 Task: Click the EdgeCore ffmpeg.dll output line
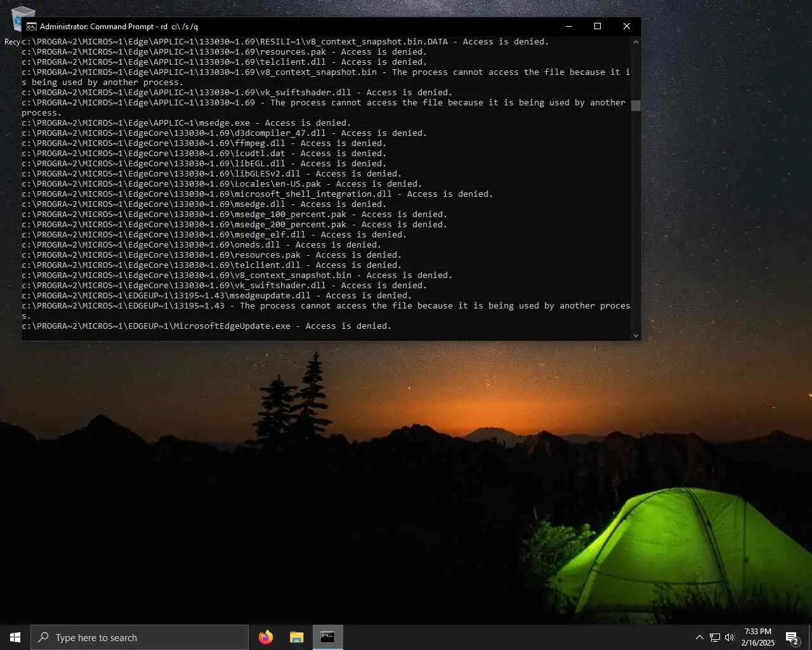click(204, 143)
